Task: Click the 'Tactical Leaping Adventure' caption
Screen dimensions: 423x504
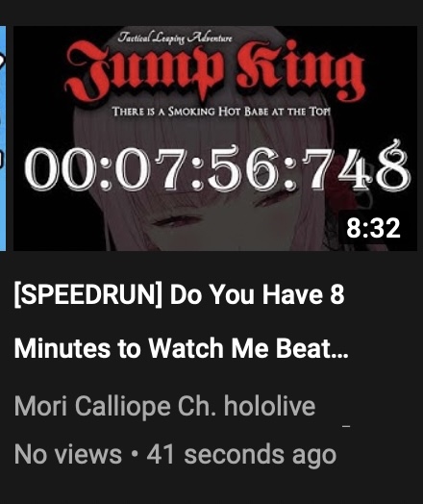Action: pos(175,38)
